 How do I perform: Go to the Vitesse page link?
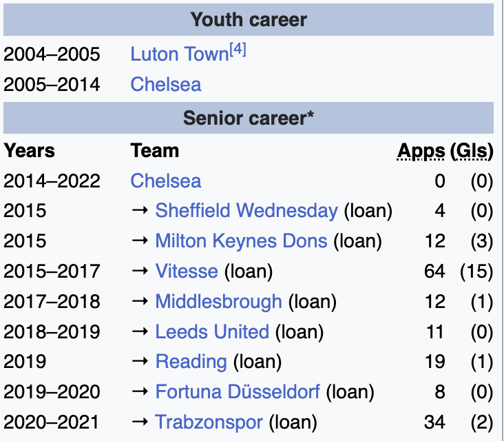click(187, 271)
